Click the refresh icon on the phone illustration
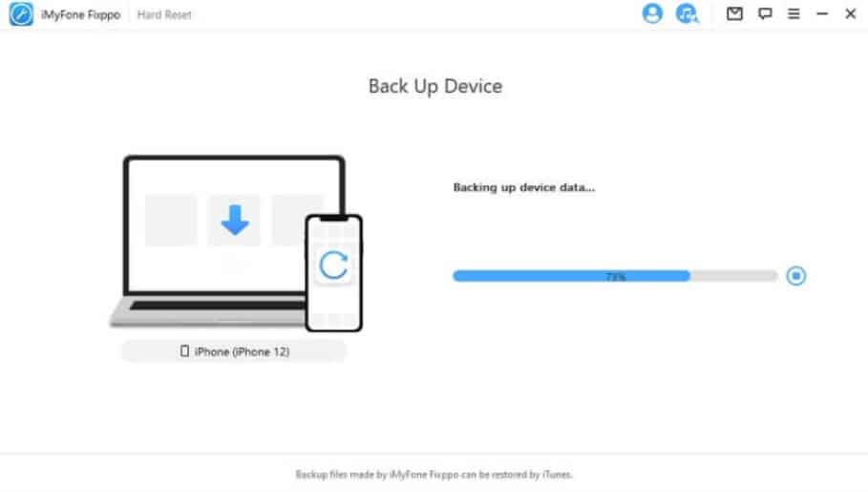 [x=333, y=265]
